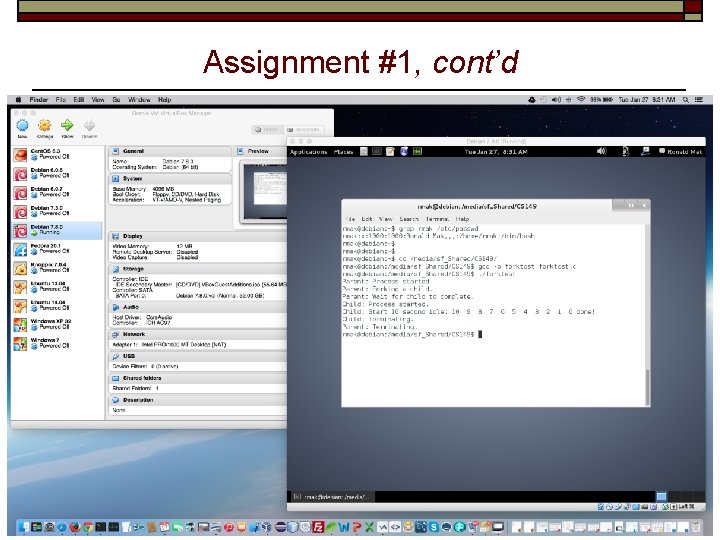The width and height of the screenshot is (720, 540).
Task: Open the Go menu in Mac menu bar
Action: [116, 100]
